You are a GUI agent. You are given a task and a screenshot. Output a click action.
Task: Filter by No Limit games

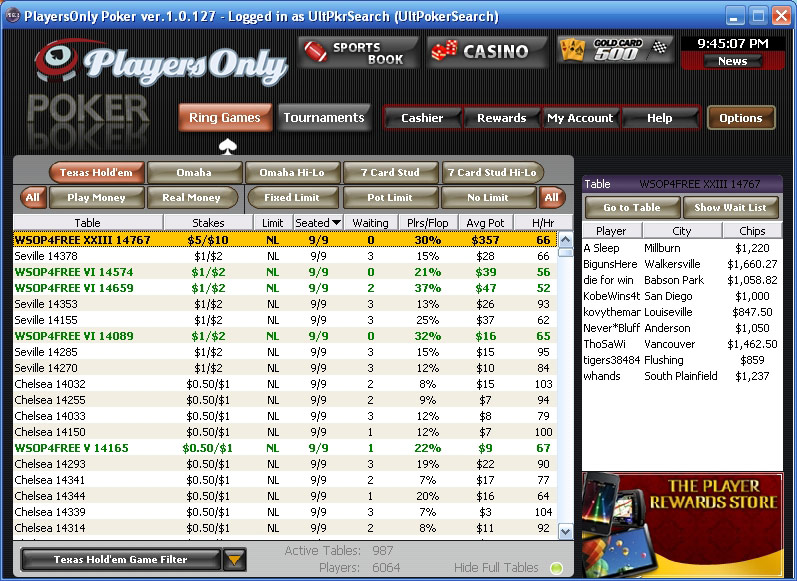pos(488,197)
